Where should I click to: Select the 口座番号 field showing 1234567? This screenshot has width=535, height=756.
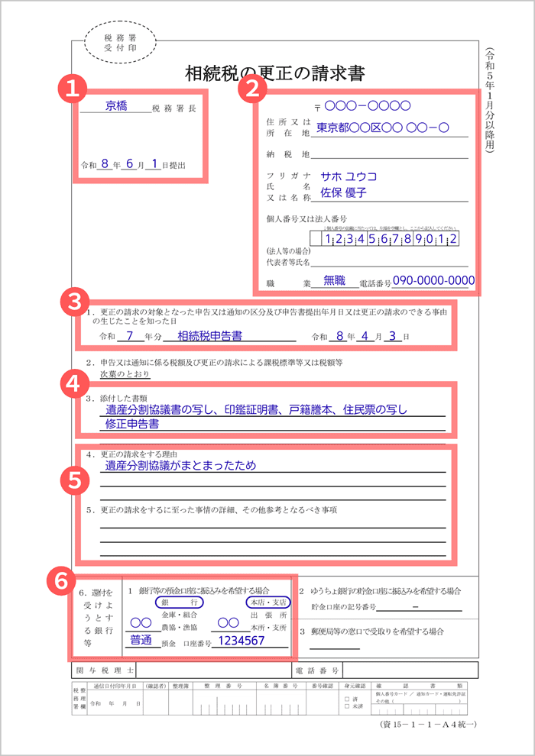[x=249, y=640]
